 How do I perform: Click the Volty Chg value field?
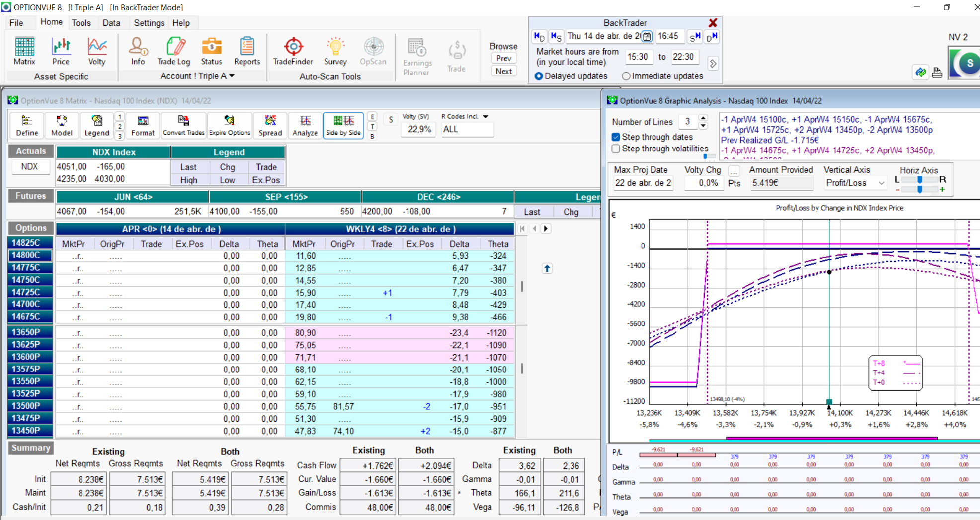[703, 183]
